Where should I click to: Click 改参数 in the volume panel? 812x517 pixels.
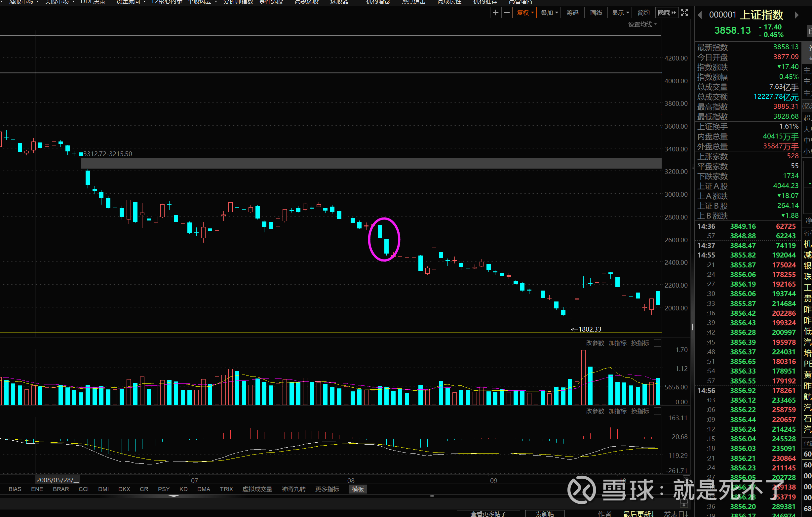[595, 343]
